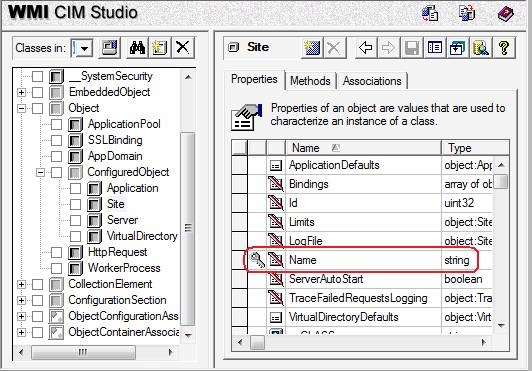Click the delete class X icon
Screen dimensions: 532x371
tap(183, 48)
